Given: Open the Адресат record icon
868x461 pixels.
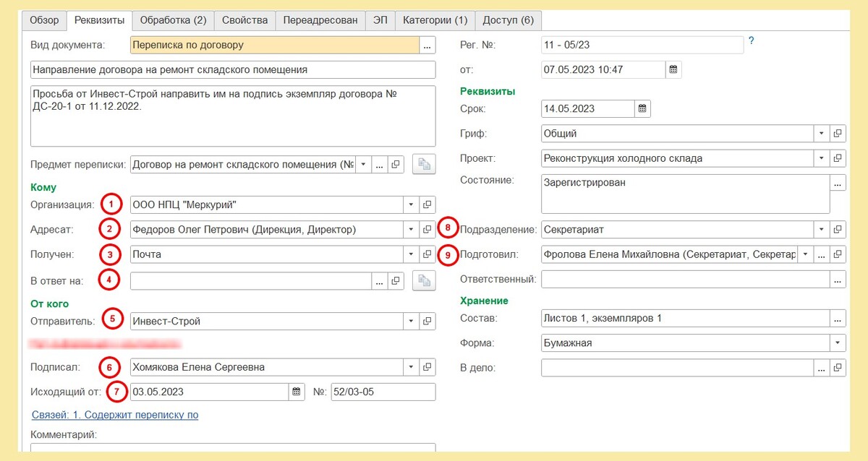Looking at the screenshot, I should [x=427, y=230].
